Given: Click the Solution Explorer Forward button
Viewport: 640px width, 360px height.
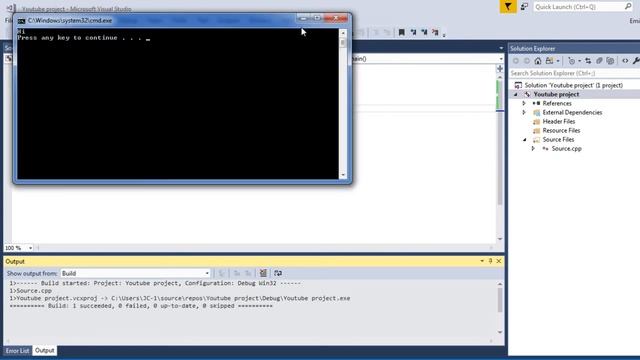Looking at the screenshot, I should coord(527,61).
